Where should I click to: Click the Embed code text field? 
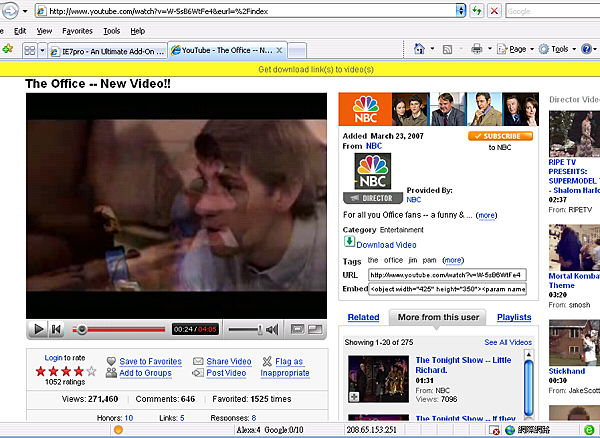[447, 289]
